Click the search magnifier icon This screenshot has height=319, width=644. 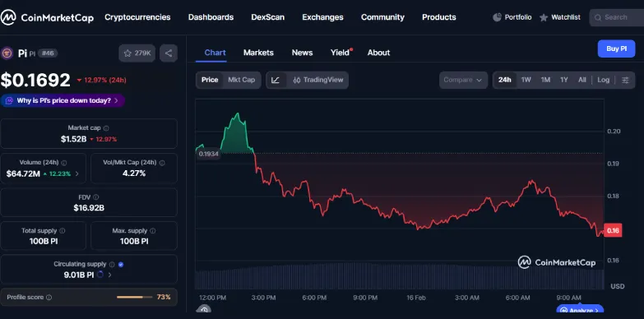pyautogui.click(x=598, y=17)
